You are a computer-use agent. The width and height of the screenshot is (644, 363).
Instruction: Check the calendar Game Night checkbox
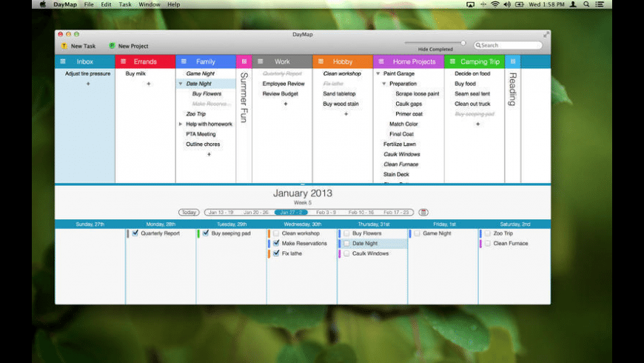point(417,233)
